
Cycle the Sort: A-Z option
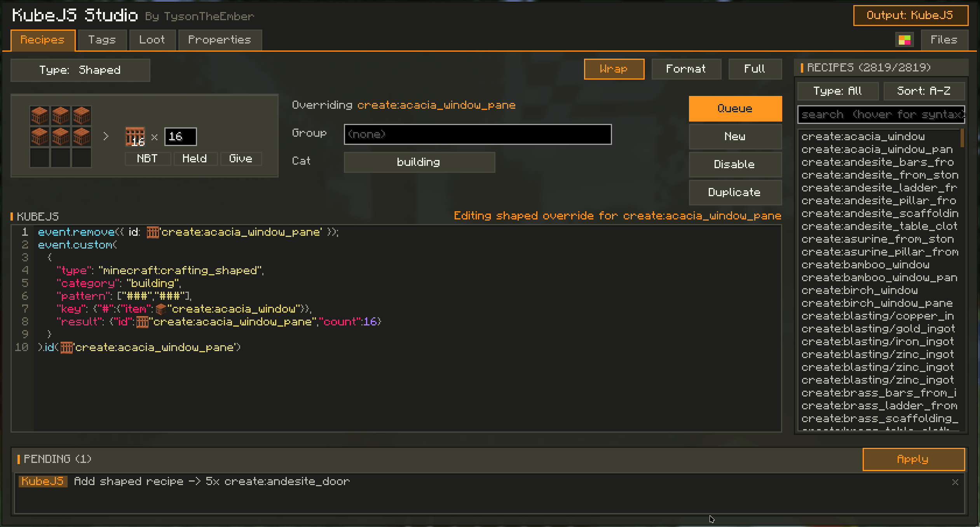924,91
